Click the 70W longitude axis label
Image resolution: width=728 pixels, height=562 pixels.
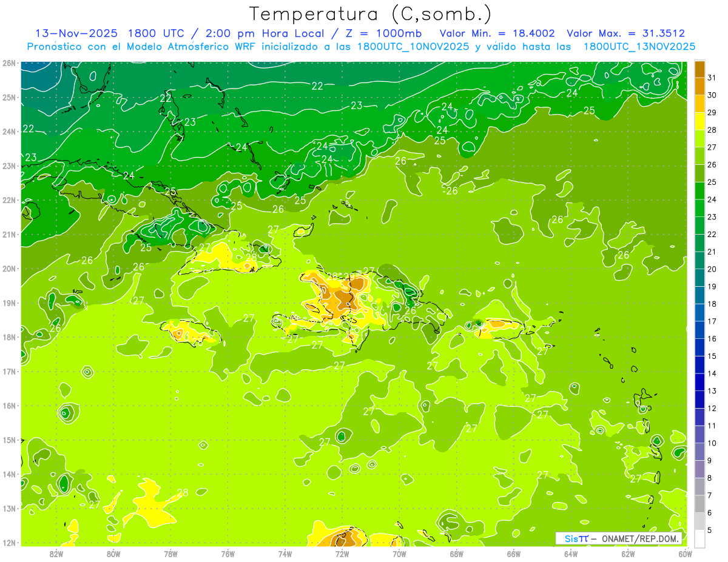coord(399,554)
